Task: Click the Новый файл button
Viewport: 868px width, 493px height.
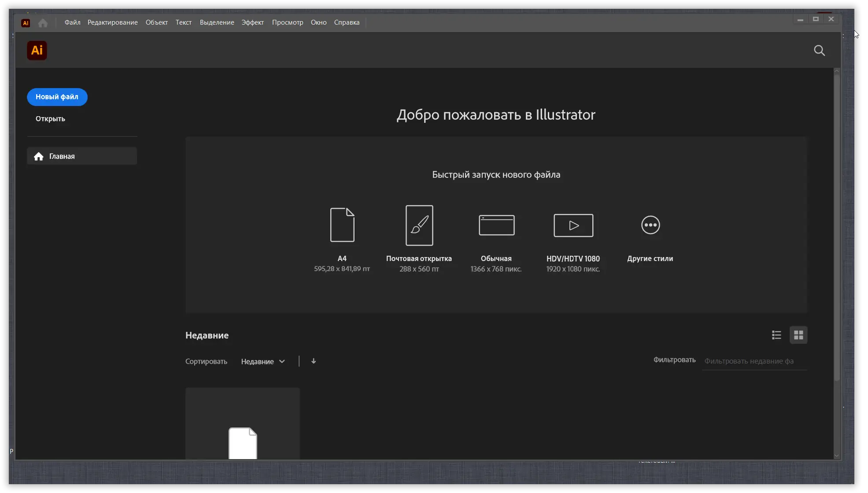Action: [x=57, y=97]
